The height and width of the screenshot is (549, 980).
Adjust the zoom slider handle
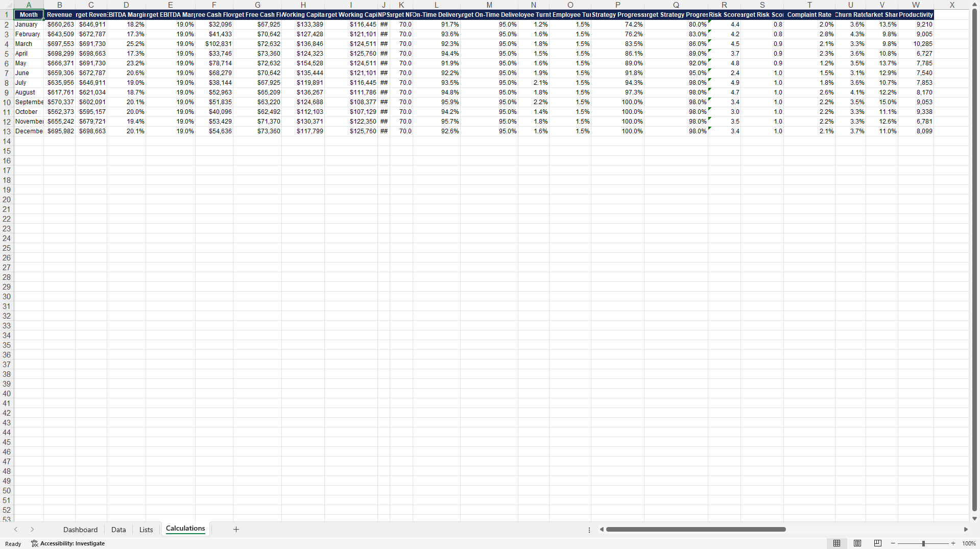[x=923, y=543]
